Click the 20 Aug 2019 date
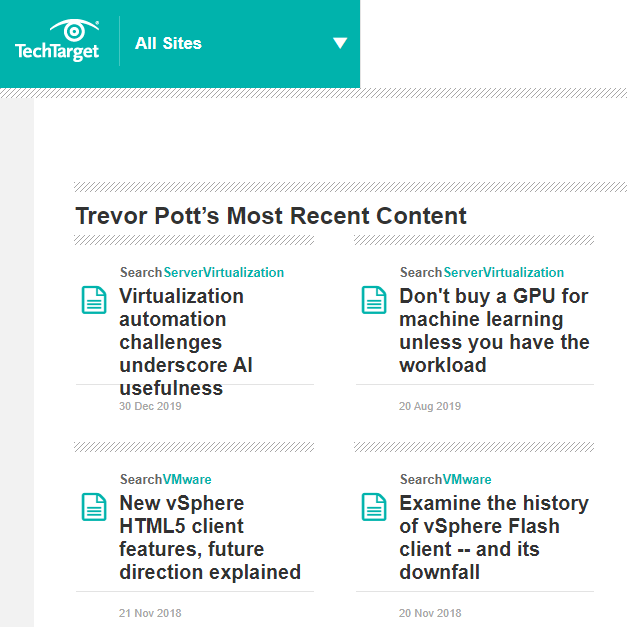The image size is (627, 627). coord(430,407)
